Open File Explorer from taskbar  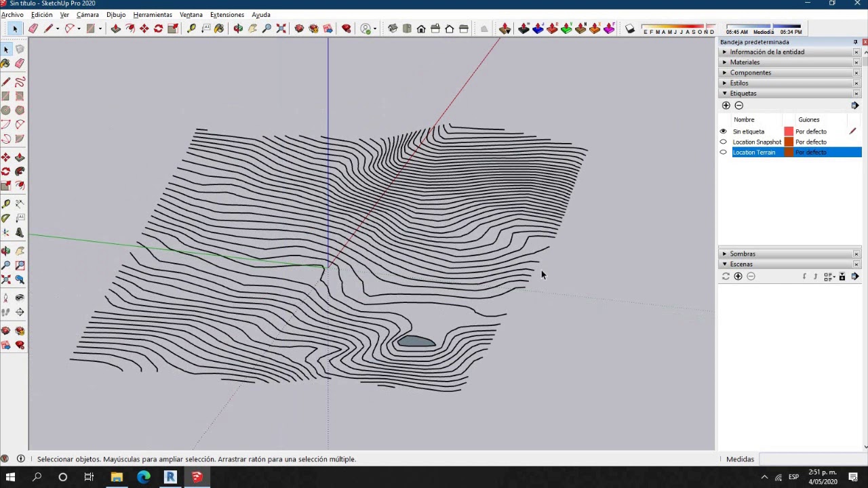(x=117, y=477)
